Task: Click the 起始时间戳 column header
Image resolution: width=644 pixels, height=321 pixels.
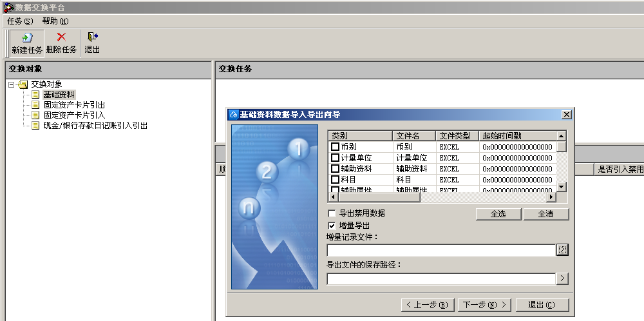Action: click(x=518, y=135)
